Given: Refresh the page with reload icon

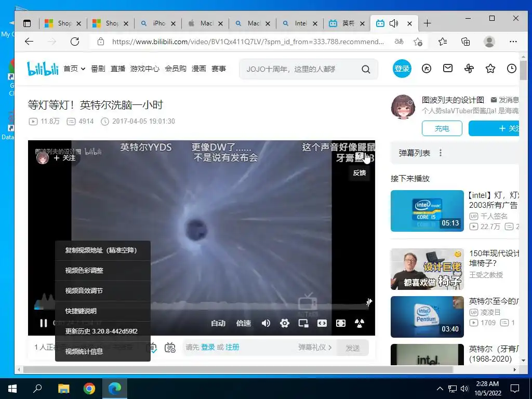Looking at the screenshot, I should [x=75, y=42].
